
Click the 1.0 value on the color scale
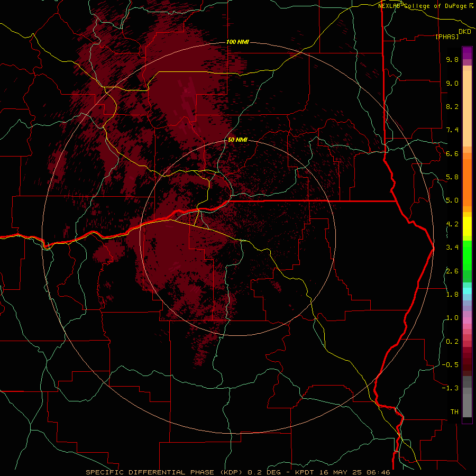tap(452, 318)
